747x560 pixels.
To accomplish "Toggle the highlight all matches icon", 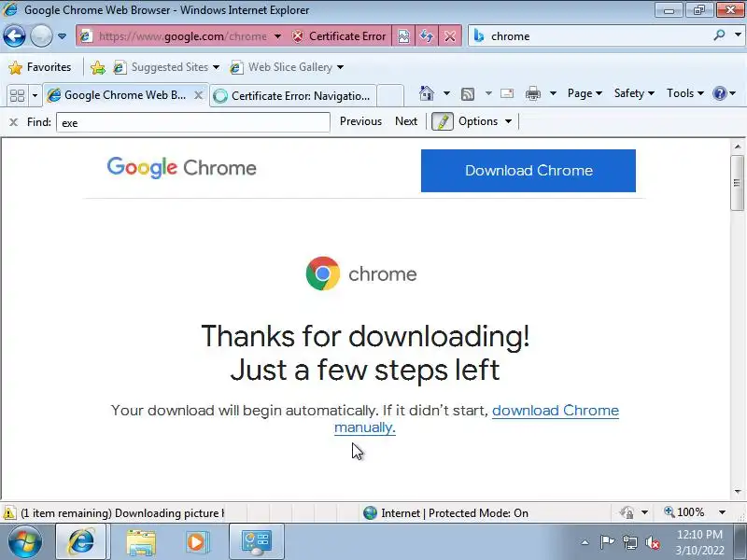I will click(443, 121).
